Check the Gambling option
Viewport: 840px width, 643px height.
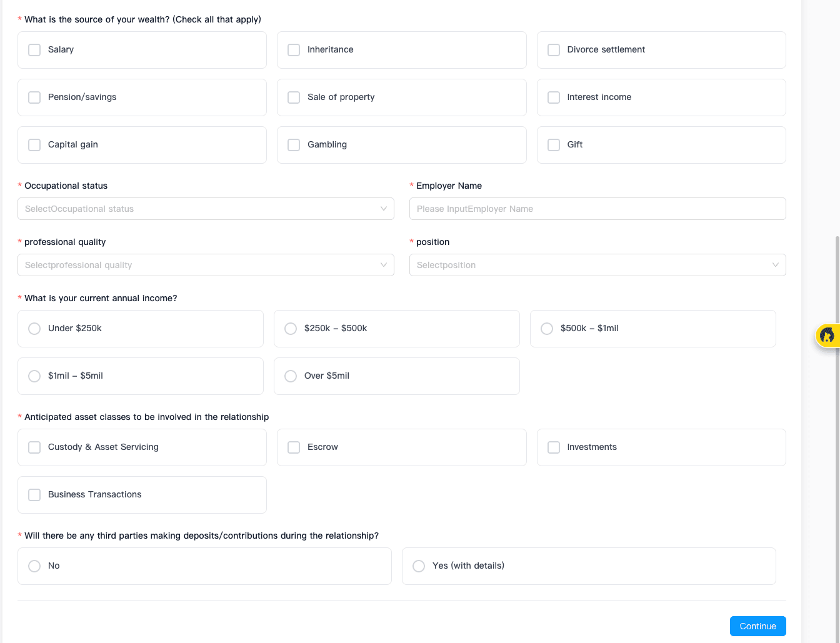294,145
